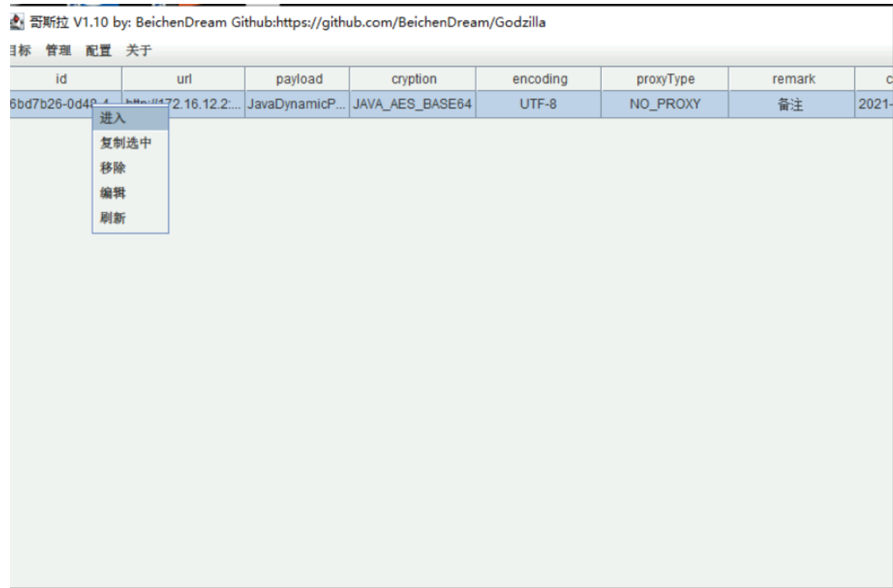Sort by the proxyType column header

click(665, 79)
